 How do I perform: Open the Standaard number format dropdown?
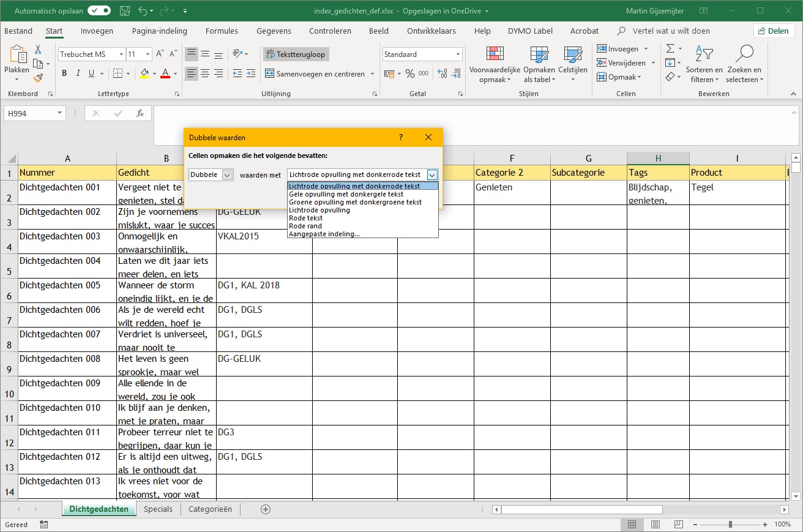(458, 54)
